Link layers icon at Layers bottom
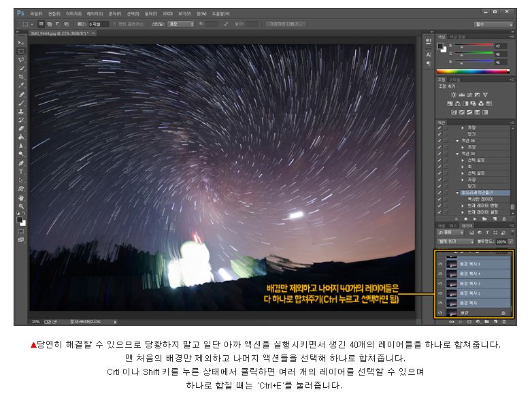The image size is (532, 411). click(452, 321)
